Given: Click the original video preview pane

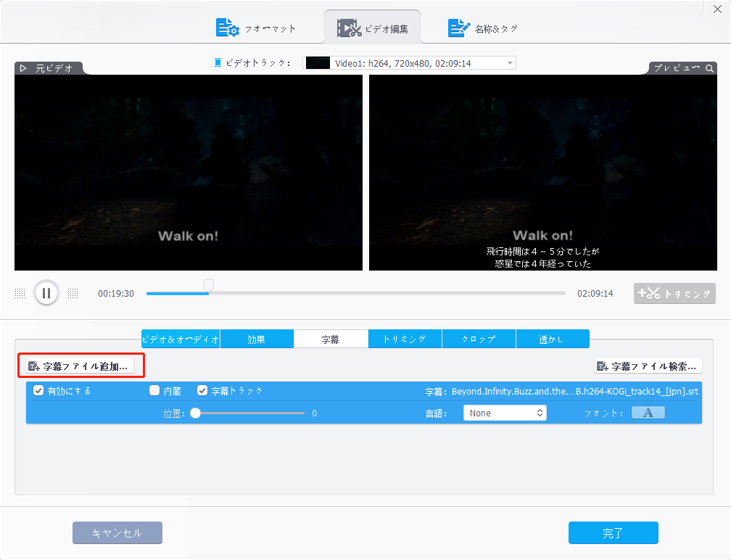Looking at the screenshot, I should [x=189, y=173].
